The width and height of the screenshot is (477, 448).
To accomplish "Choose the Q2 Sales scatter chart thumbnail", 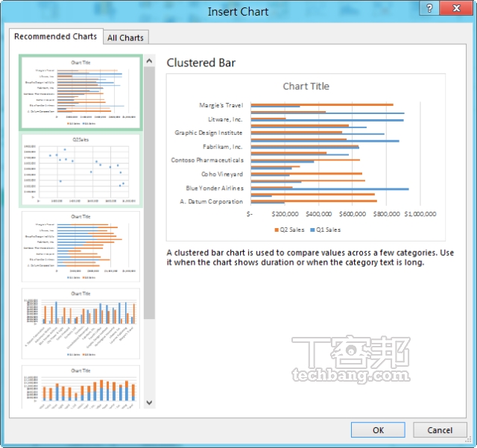I will (x=80, y=171).
